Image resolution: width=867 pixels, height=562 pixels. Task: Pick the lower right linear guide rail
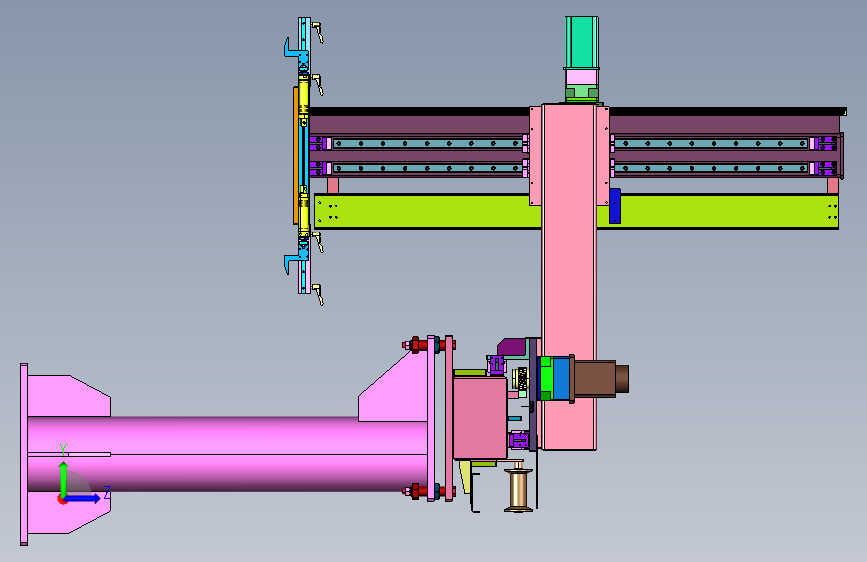[711, 168]
